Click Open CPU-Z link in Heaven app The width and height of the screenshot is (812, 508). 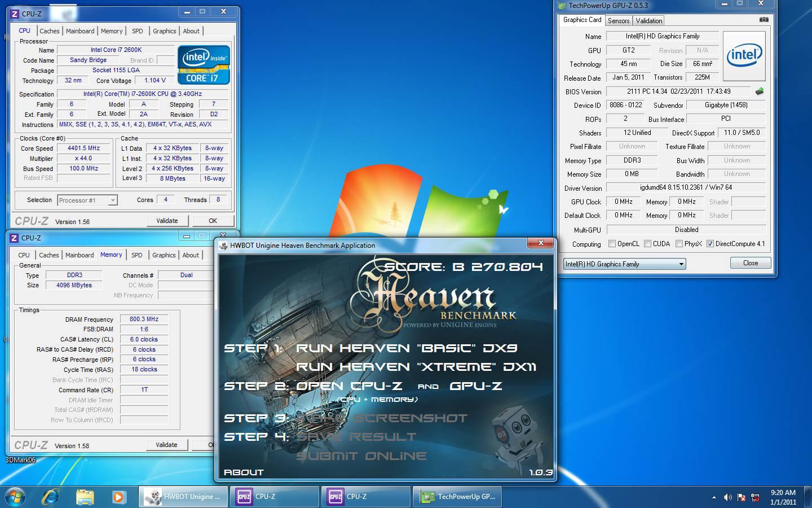click(x=349, y=386)
